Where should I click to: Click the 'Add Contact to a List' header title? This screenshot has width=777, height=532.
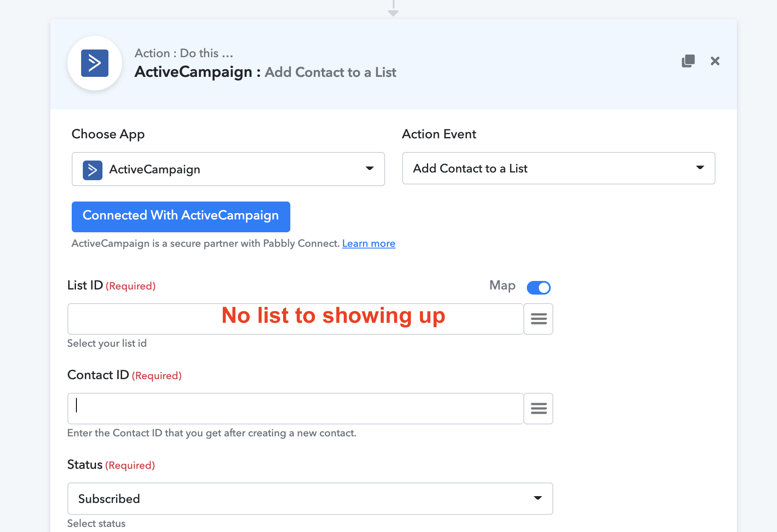point(330,72)
